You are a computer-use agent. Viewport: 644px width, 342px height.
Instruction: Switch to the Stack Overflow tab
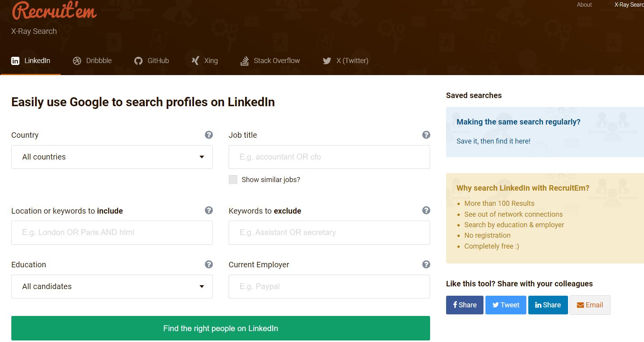tap(270, 61)
